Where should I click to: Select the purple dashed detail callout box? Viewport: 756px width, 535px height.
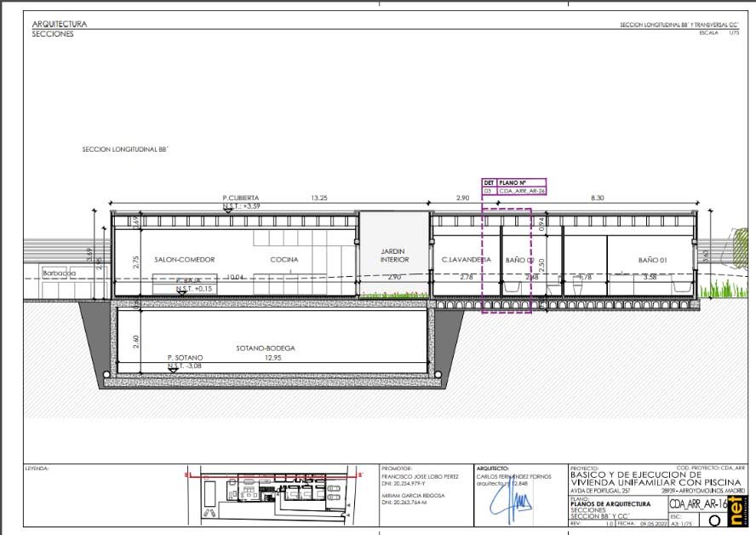[x=507, y=260]
